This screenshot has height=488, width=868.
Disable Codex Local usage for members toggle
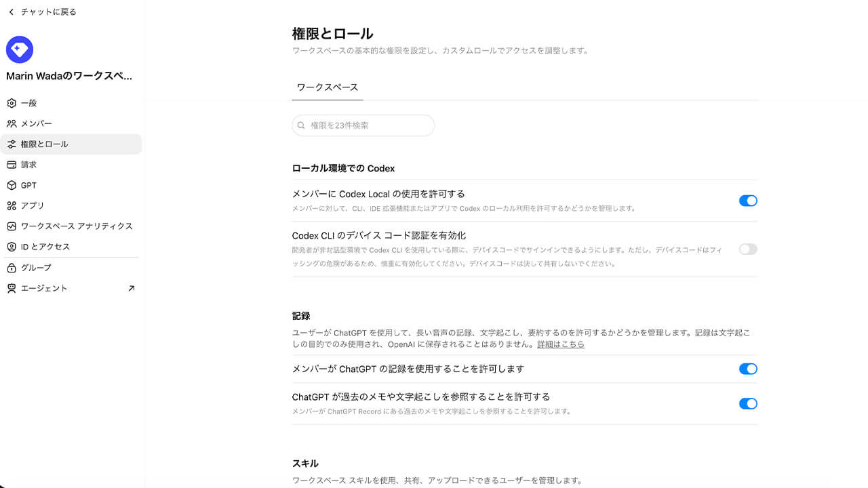coord(748,201)
